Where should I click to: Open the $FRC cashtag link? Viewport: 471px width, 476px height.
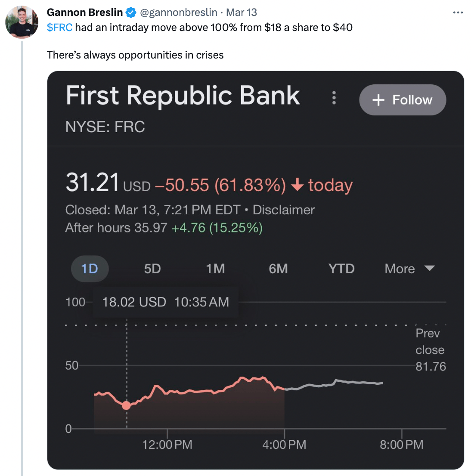pos(59,27)
